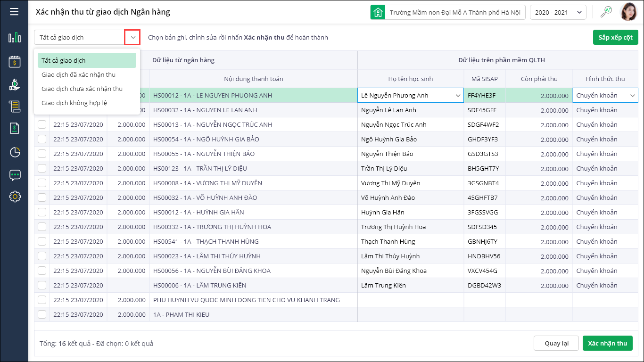
Task: Expand the Chuyển khoản payment method dropdown
Action: [632, 96]
